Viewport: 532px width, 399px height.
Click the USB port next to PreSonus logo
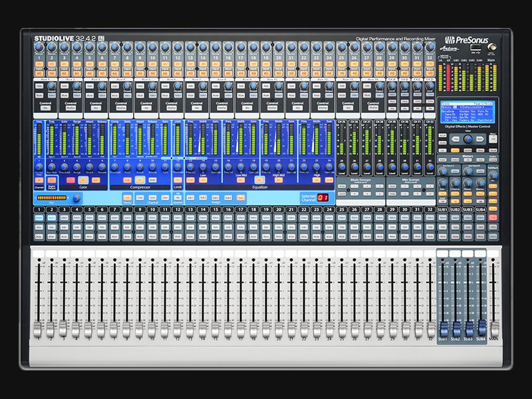click(475, 47)
